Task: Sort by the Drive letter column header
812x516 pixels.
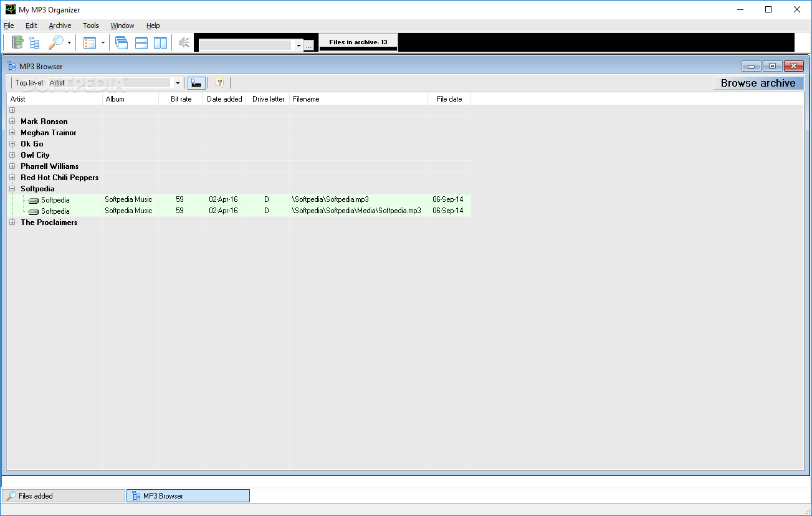Action: coord(268,99)
